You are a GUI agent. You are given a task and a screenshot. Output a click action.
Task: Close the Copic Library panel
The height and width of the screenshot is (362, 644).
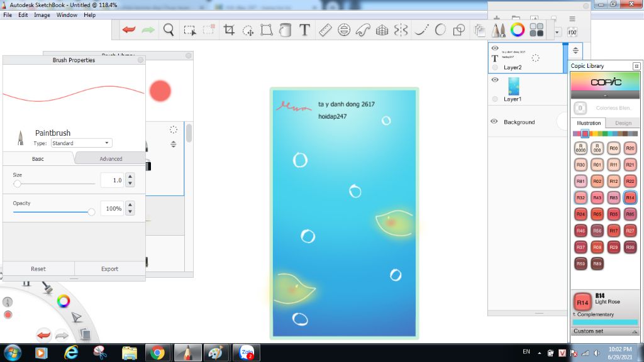(636, 66)
